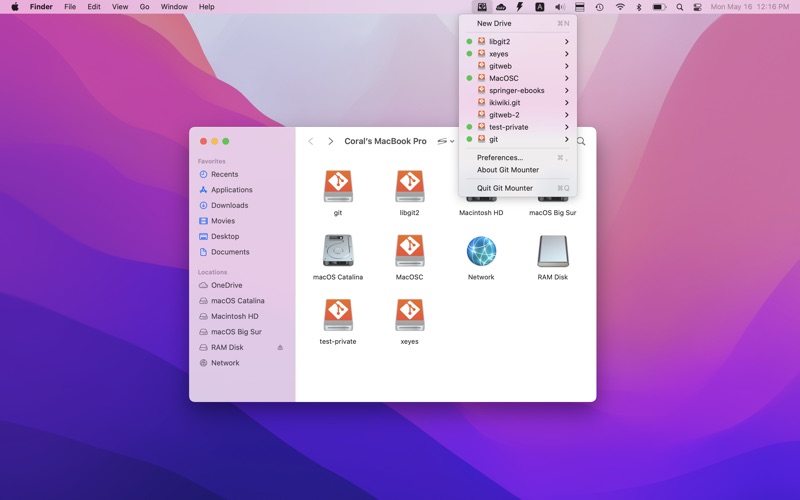Click the lightning bolt menu bar icon
The image size is (800, 500).
point(520,7)
